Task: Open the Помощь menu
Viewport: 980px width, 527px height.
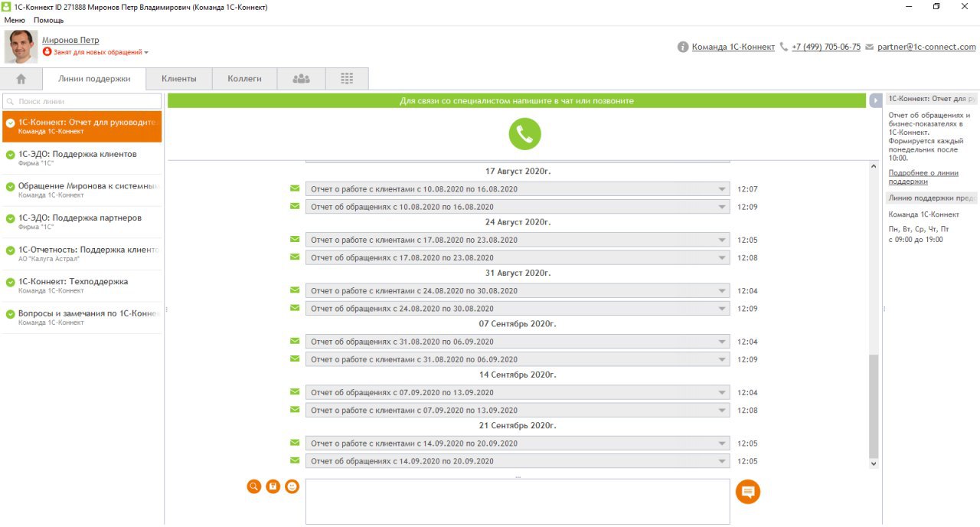Action: coord(49,20)
